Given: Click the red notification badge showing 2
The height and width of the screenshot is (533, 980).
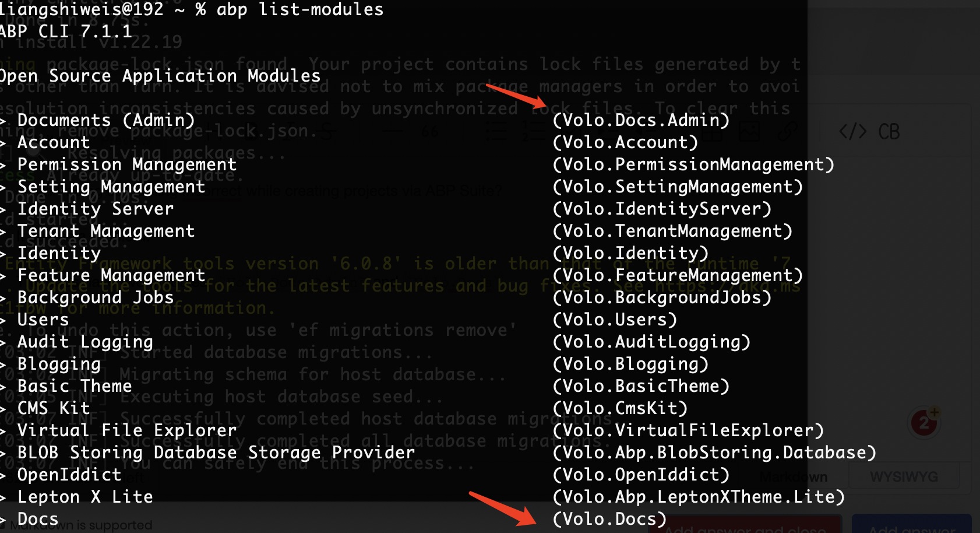Looking at the screenshot, I should pos(924,422).
